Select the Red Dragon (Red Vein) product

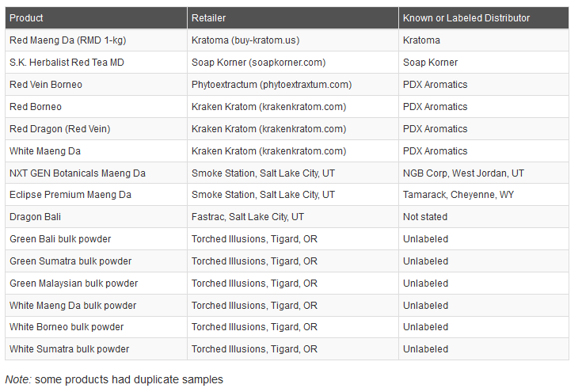click(59, 129)
